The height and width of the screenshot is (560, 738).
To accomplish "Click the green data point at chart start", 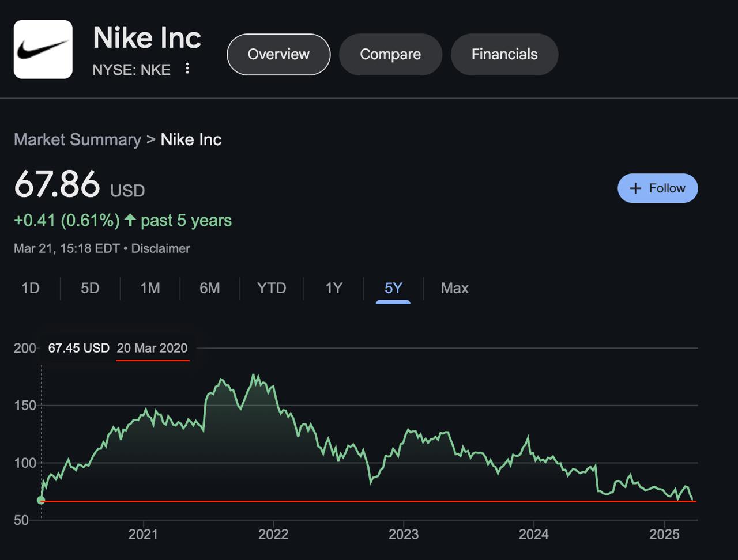I will click(41, 500).
